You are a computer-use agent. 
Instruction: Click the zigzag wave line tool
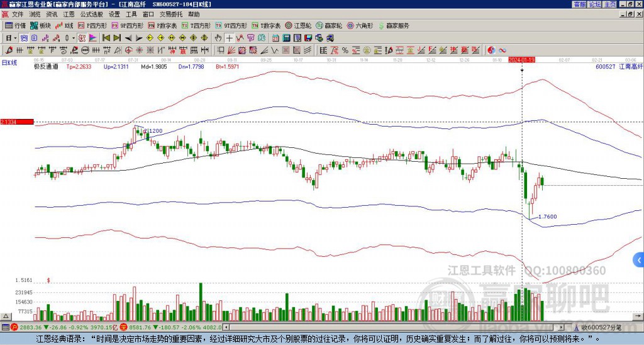point(274,50)
